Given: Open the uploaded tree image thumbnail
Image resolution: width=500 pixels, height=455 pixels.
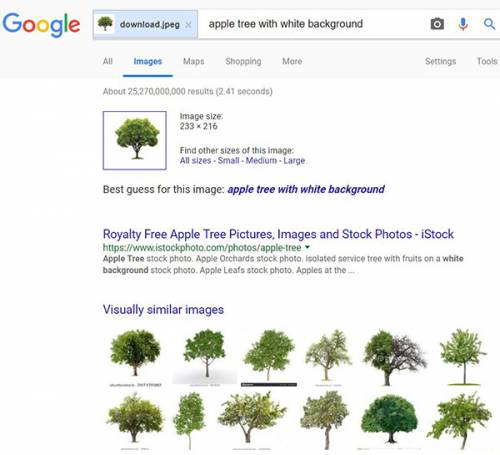Looking at the screenshot, I should [x=135, y=140].
